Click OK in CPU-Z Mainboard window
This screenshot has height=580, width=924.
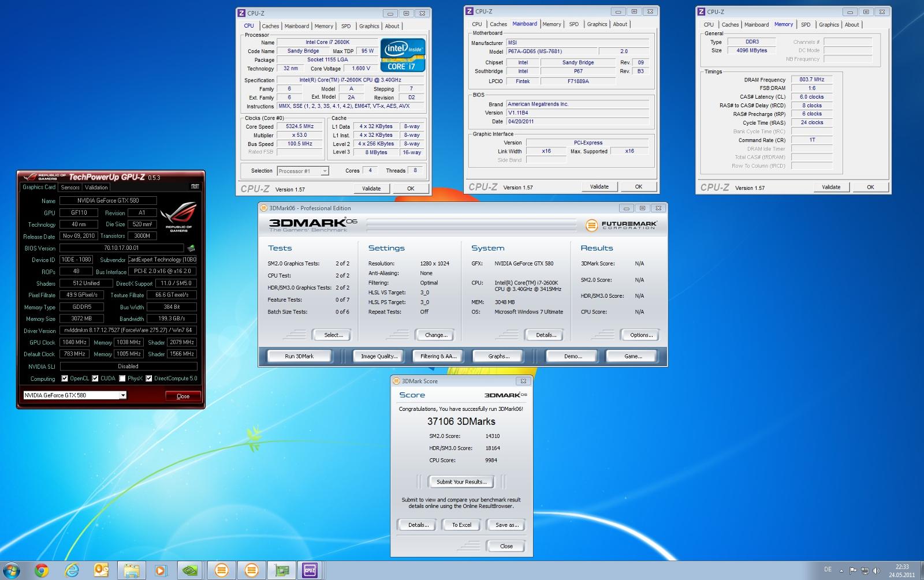tap(638, 186)
